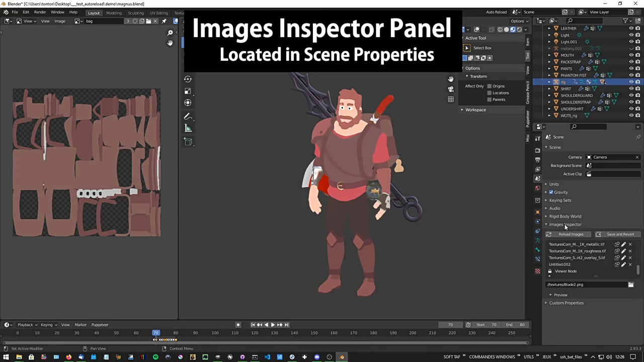
Task: Click the camera view icon in viewport
Action: (x=451, y=89)
